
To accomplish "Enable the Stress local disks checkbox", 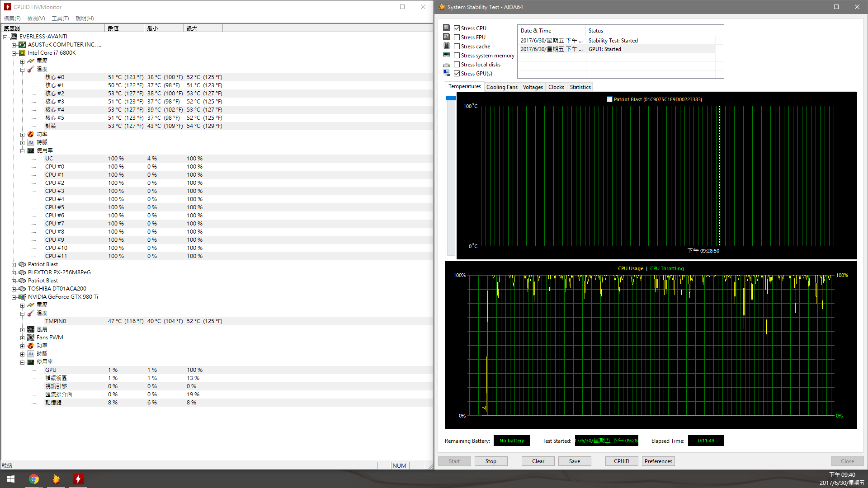I will point(457,65).
